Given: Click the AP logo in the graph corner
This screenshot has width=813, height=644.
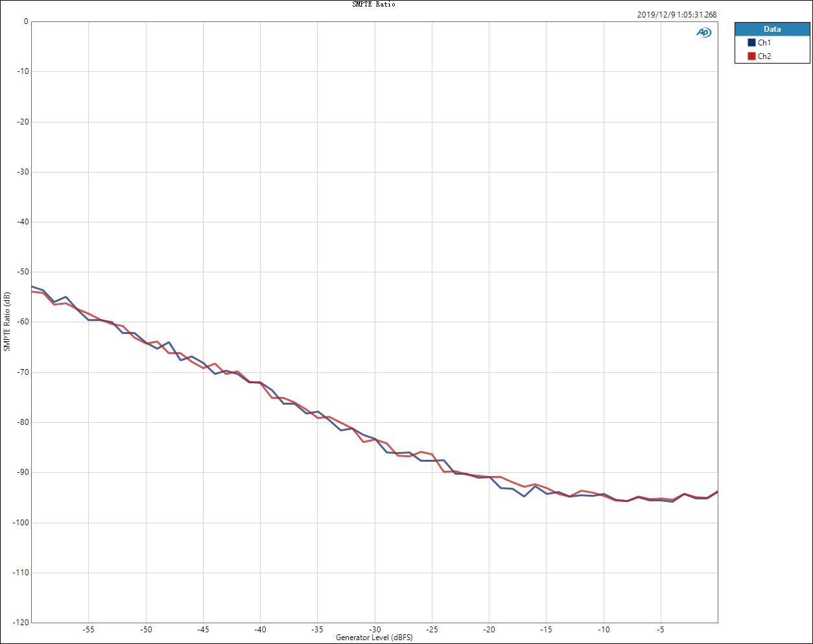Looking at the screenshot, I should [x=703, y=32].
